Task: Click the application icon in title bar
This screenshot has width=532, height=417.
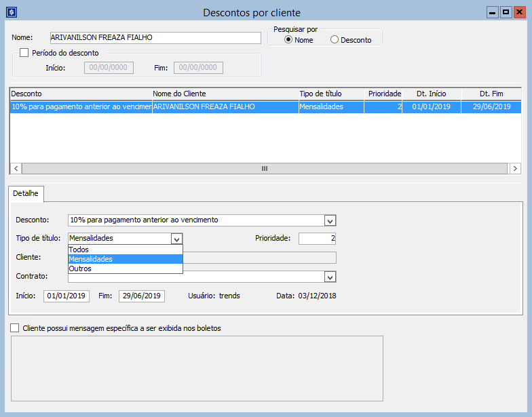Action: click(x=12, y=12)
